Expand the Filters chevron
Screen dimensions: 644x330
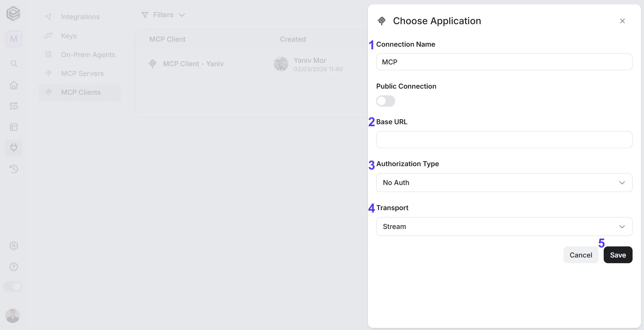pyautogui.click(x=182, y=15)
